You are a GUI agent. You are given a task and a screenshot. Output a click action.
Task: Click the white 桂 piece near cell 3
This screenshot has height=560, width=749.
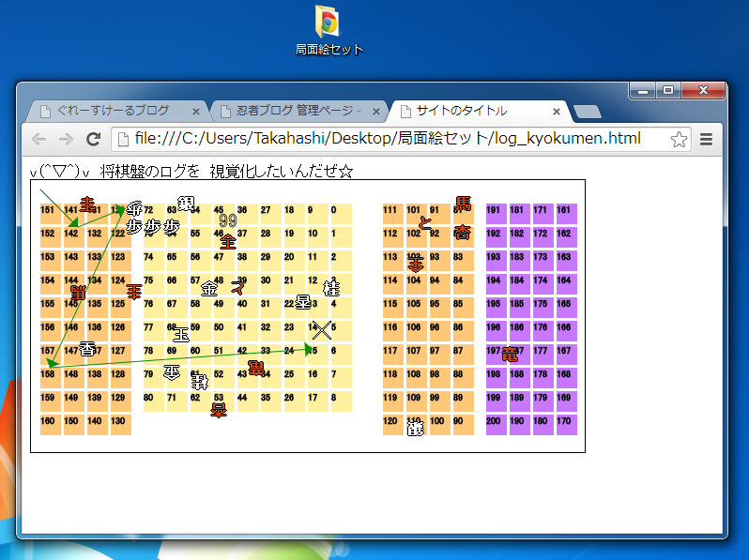pos(331,288)
